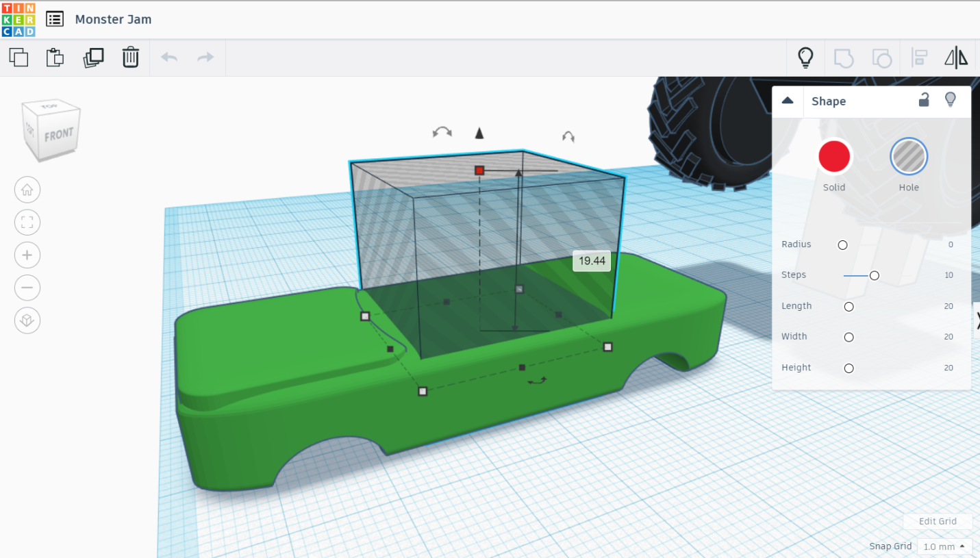980x558 pixels.
Task: Click the Height value 20
Action: coord(948,368)
